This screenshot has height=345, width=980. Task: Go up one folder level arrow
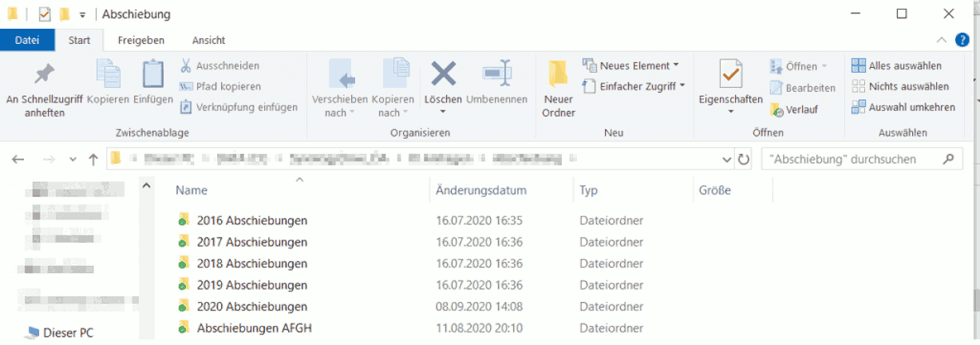point(93,159)
